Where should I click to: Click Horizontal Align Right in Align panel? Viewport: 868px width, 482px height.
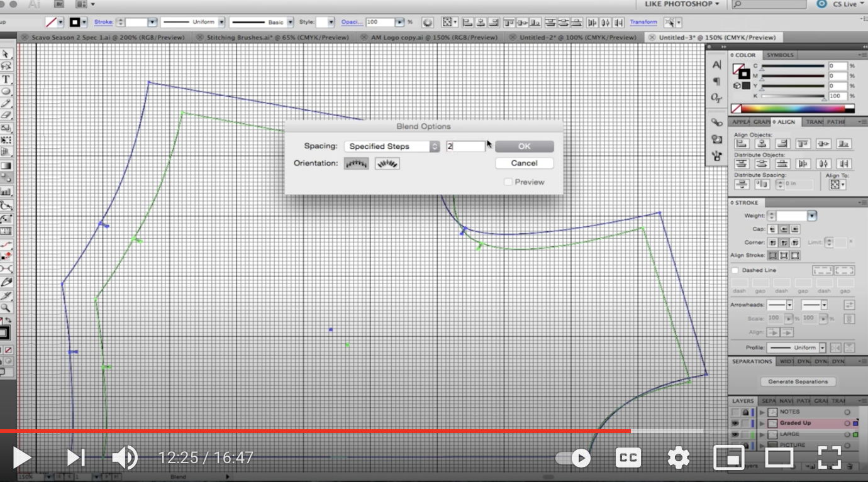coord(782,143)
